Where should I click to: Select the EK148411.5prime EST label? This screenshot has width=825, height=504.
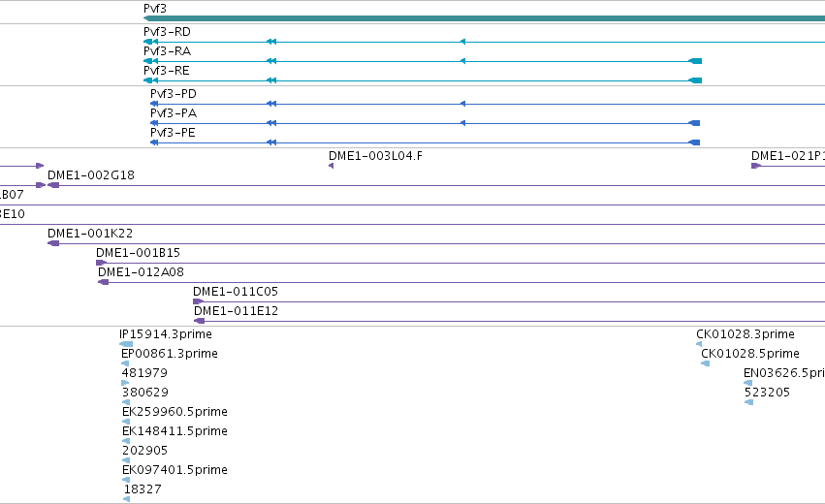tap(175, 431)
